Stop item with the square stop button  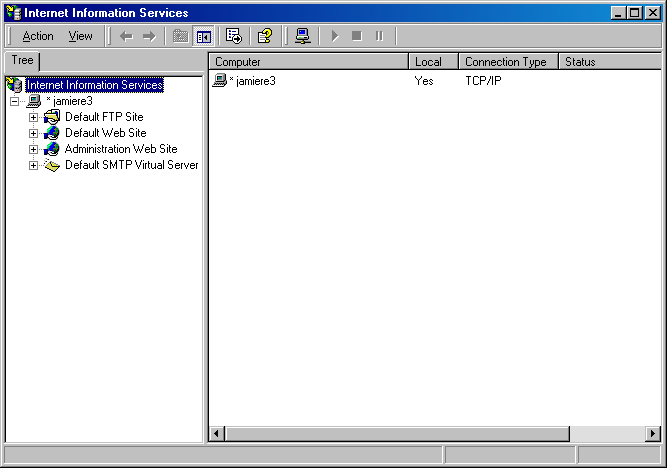coord(357,37)
